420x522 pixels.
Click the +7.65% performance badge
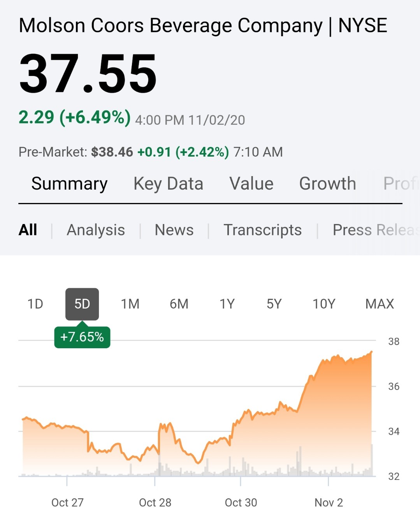(82, 337)
